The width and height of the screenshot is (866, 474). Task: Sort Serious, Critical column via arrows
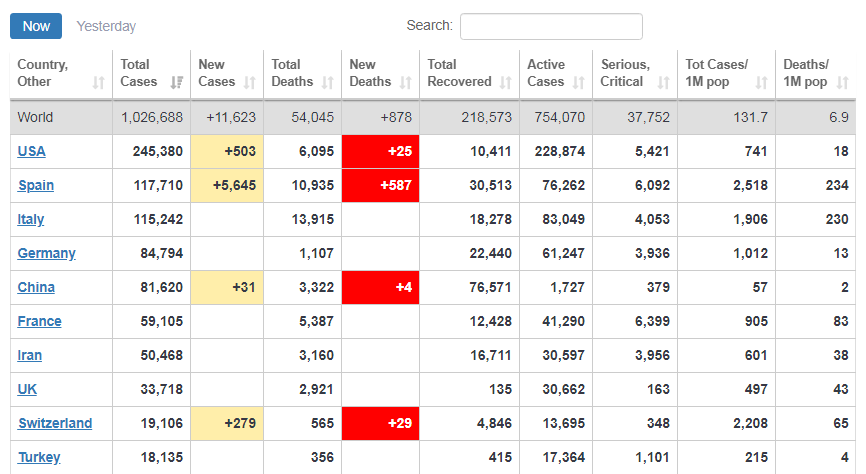pyautogui.click(x=663, y=83)
